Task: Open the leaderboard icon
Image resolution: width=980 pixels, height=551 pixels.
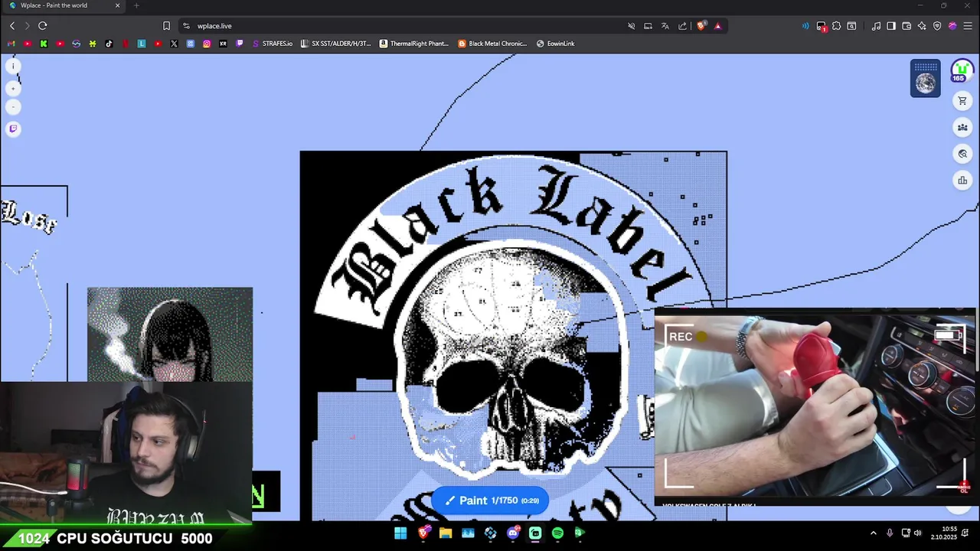Action: [x=962, y=181]
